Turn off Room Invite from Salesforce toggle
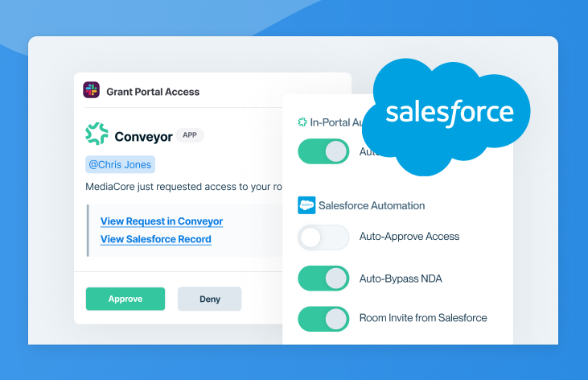The width and height of the screenshot is (588, 380). click(323, 319)
